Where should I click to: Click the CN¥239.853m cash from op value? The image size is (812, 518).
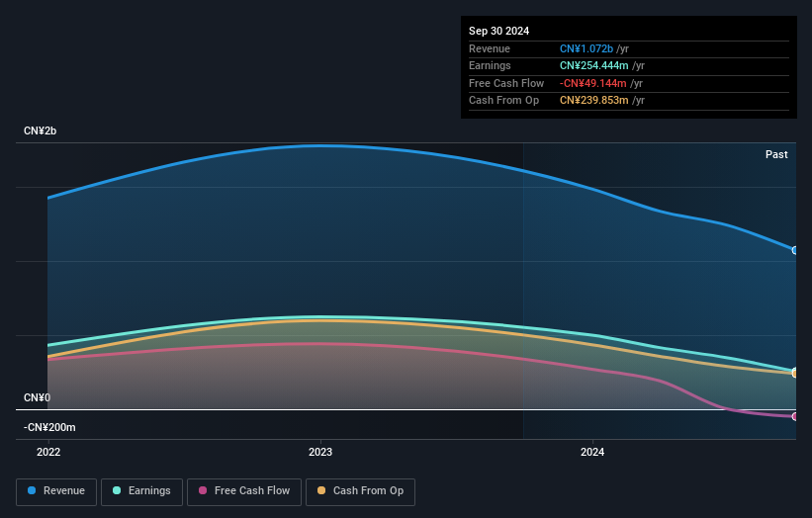coord(594,101)
